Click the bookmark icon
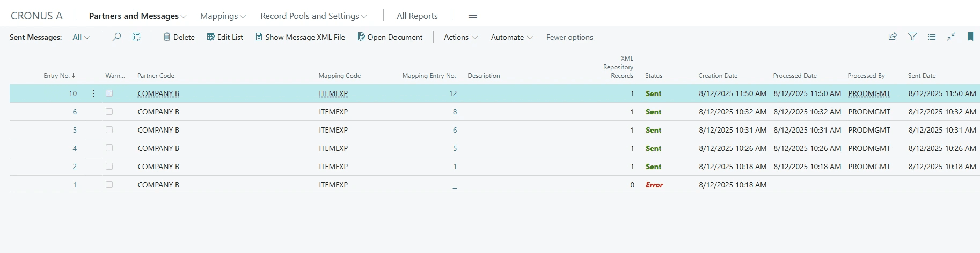Viewport: 980px width, 253px height. 970,37
